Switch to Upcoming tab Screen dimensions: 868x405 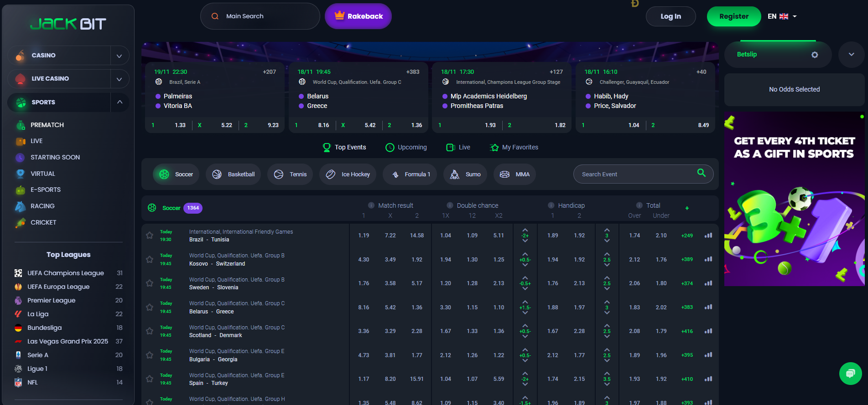(406, 148)
